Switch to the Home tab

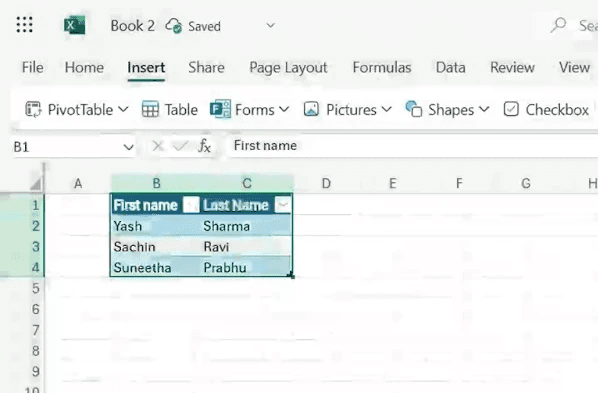[84, 68]
